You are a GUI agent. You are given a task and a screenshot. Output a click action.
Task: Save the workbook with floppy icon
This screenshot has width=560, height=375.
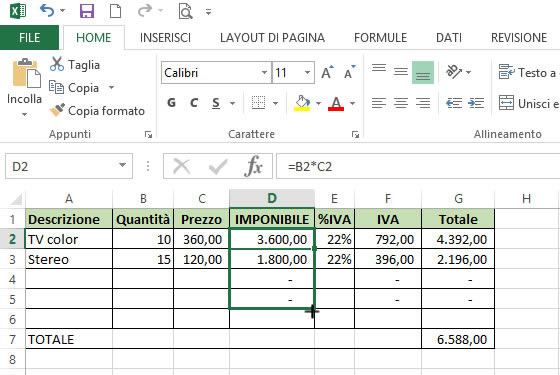tap(87, 11)
